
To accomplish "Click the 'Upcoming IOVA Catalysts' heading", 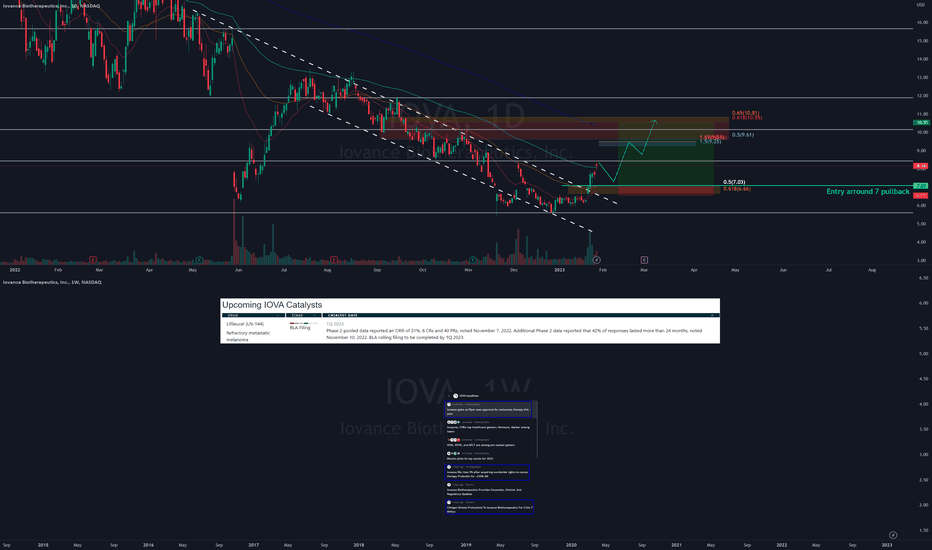I will coord(272,305).
